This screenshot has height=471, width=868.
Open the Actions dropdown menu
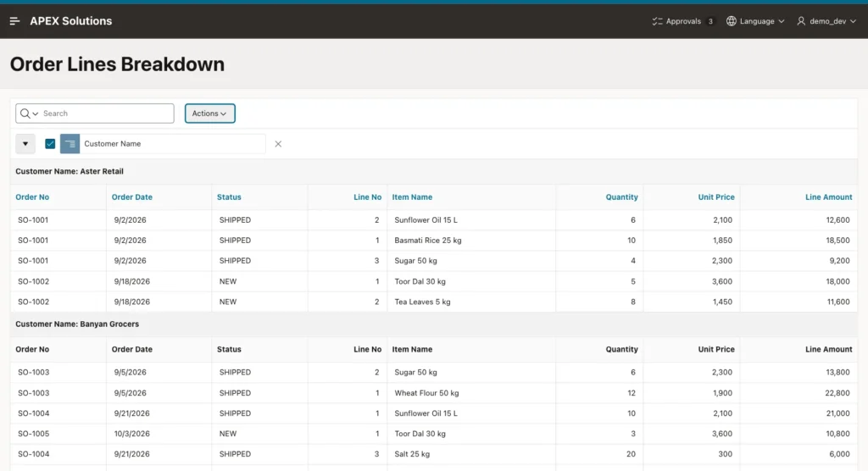pos(210,114)
